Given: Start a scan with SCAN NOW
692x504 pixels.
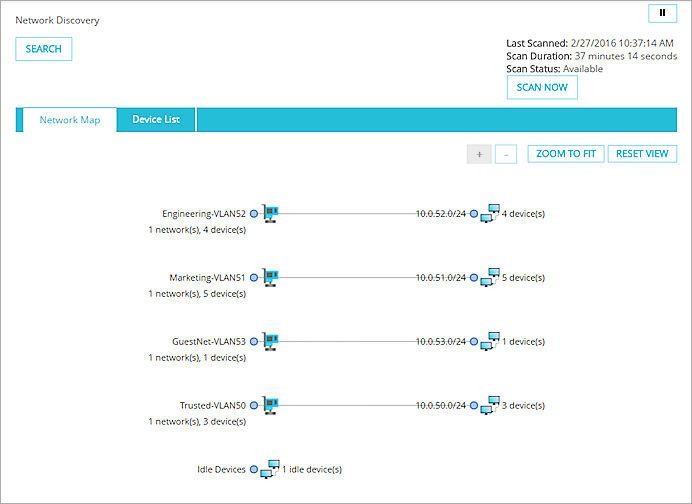Looking at the screenshot, I should pyautogui.click(x=542, y=87).
